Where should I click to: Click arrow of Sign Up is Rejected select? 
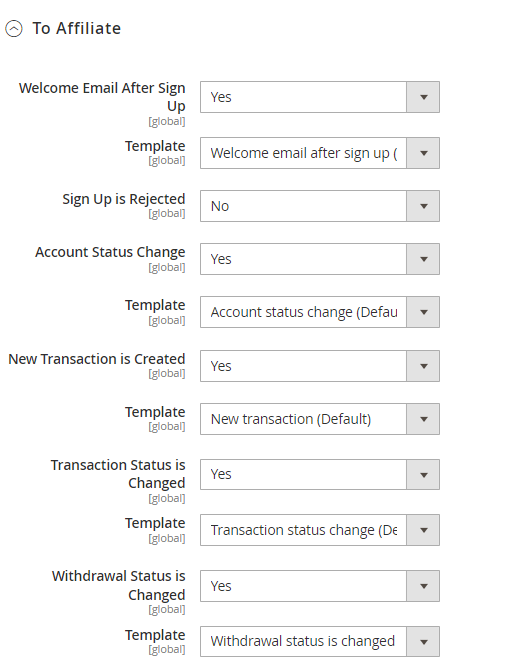click(423, 206)
